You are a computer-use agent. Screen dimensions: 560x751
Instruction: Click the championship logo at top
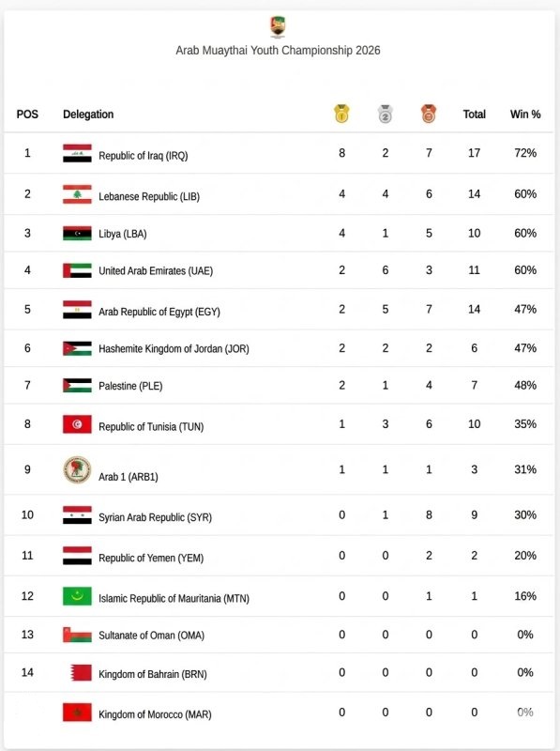[278, 27]
